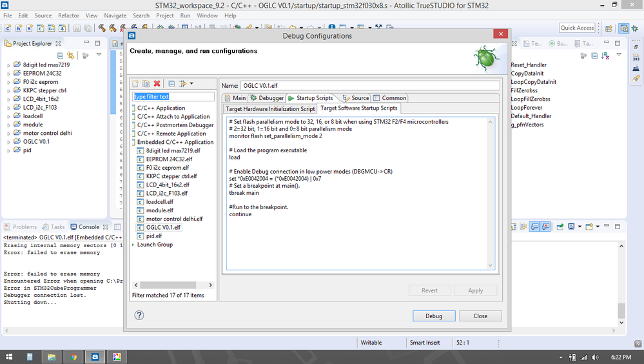Image resolution: width=644 pixels, height=364 pixels.
Task: Open the Common tab
Action: tap(390, 98)
